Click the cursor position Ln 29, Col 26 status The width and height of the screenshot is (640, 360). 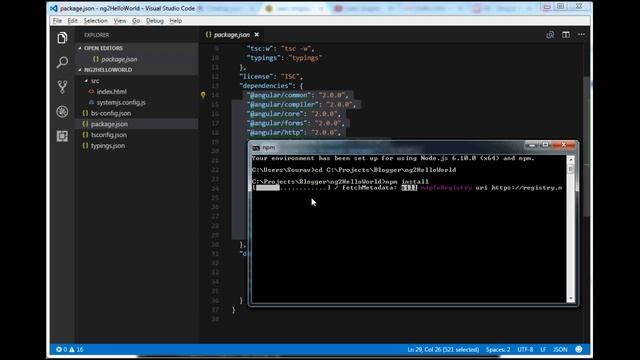tap(443, 349)
